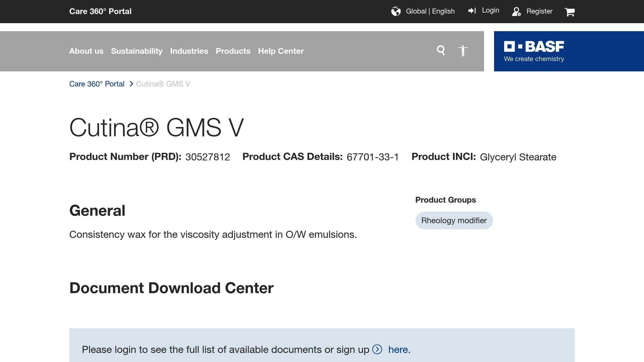Screen dimensions: 644x362
Task: Select the Rheology modifier tag
Action: coord(454,221)
